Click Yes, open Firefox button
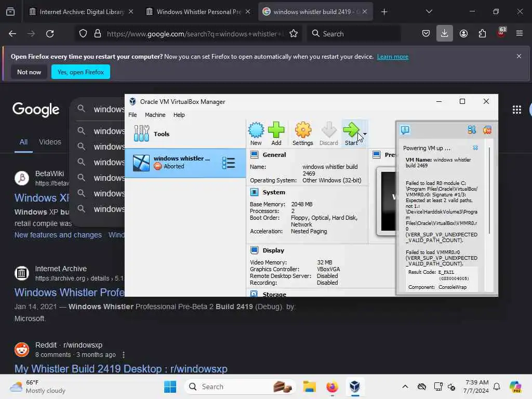532x399 pixels. pos(81,72)
